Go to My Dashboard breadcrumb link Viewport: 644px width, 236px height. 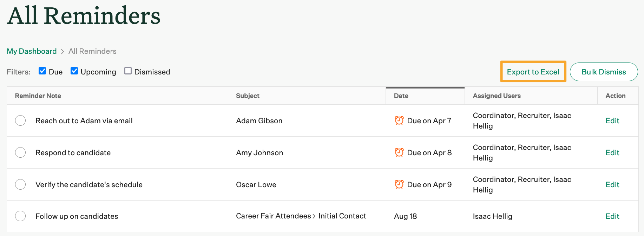coord(32,51)
